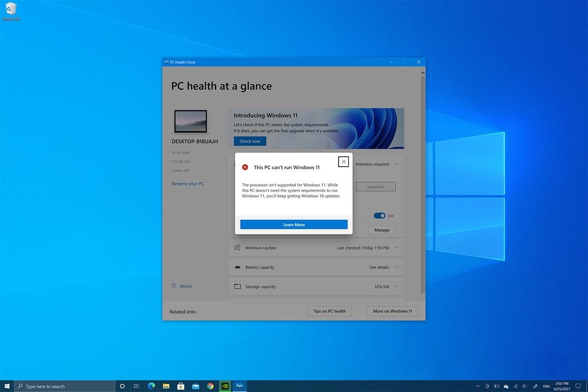The width and height of the screenshot is (588, 392).
Task: Close the Windows 11 compatibility dialog
Action: click(x=343, y=162)
